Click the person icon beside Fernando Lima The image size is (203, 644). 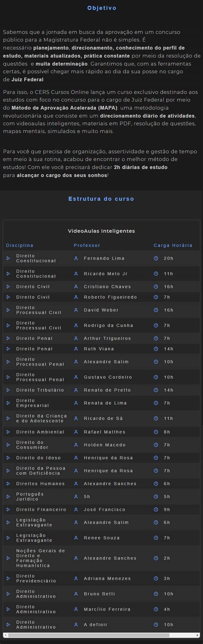pos(76,259)
